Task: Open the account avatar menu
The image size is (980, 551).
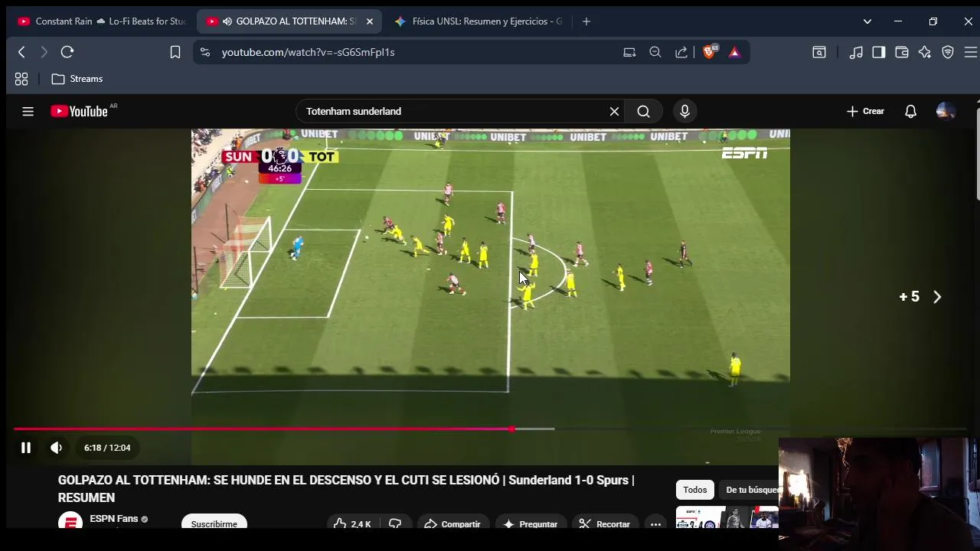Action: point(946,111)
